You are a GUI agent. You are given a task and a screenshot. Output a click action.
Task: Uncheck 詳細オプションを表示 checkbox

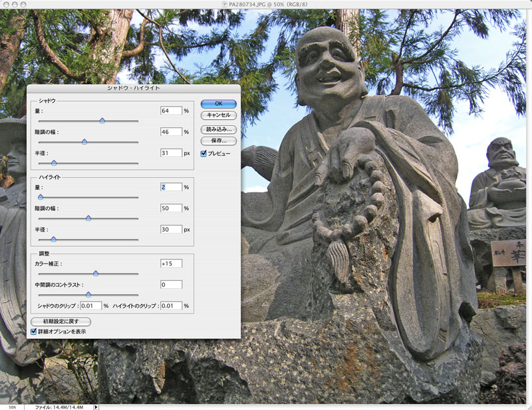click(x=34, y=331)
